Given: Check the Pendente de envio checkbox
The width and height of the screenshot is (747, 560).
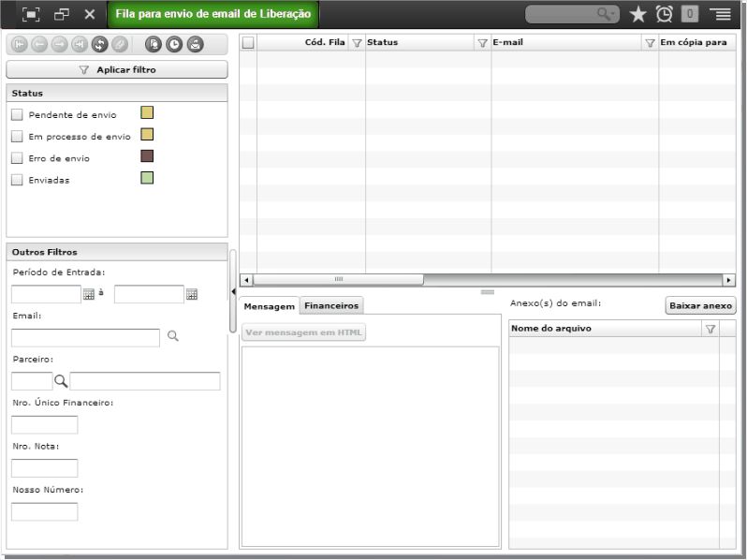Looking at the screenshot, I should tap(17, 114).
